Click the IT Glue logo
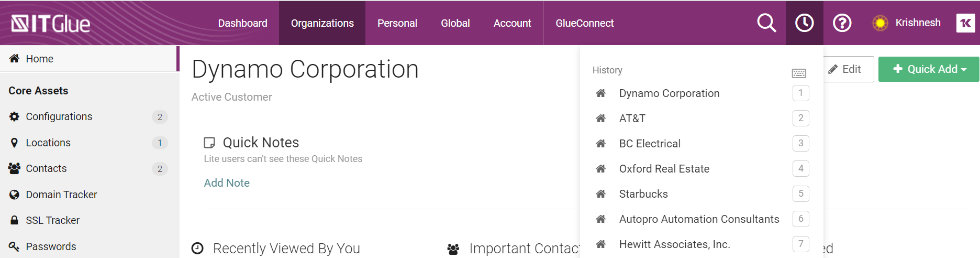The height and width of the screenshot is (258, 980). (51, 24)
